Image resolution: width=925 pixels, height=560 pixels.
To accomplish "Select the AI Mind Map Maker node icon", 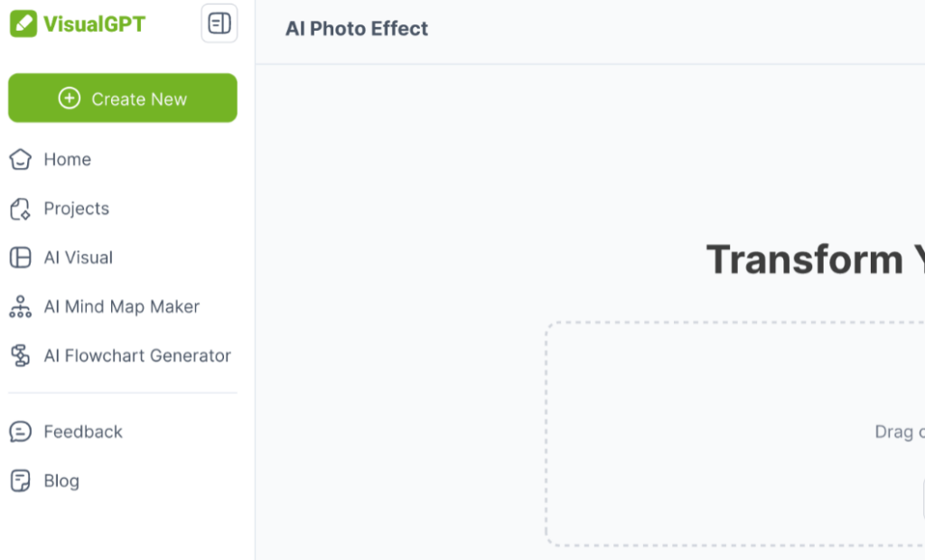I will (x=18, y=307).
